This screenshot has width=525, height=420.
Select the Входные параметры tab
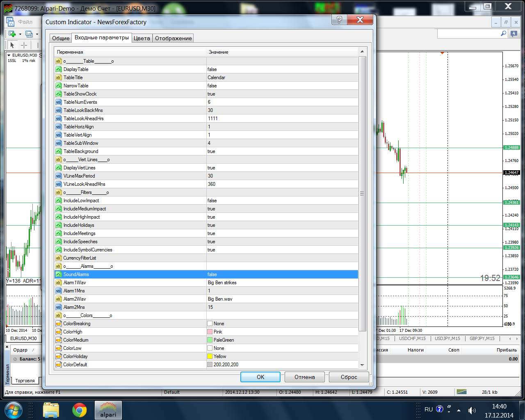(x=102, y=37)
